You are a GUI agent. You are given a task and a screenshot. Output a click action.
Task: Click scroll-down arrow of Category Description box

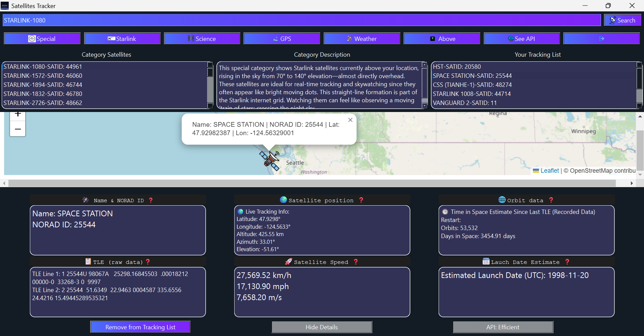click(425, 106)
